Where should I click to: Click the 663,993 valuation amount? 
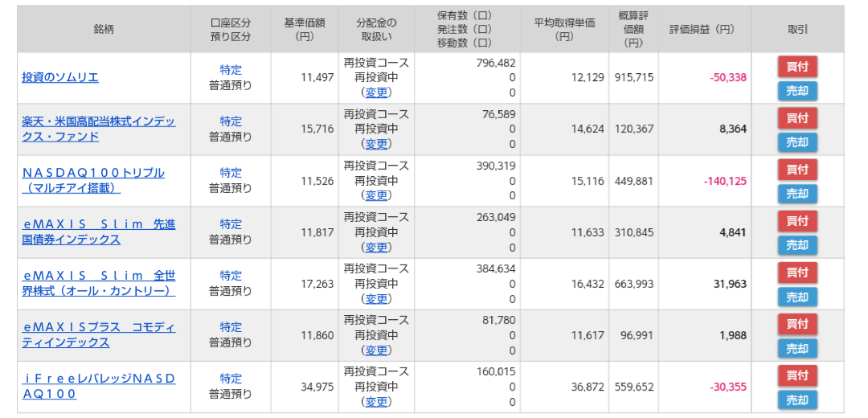pyautogui.click(x=634, y=284)
